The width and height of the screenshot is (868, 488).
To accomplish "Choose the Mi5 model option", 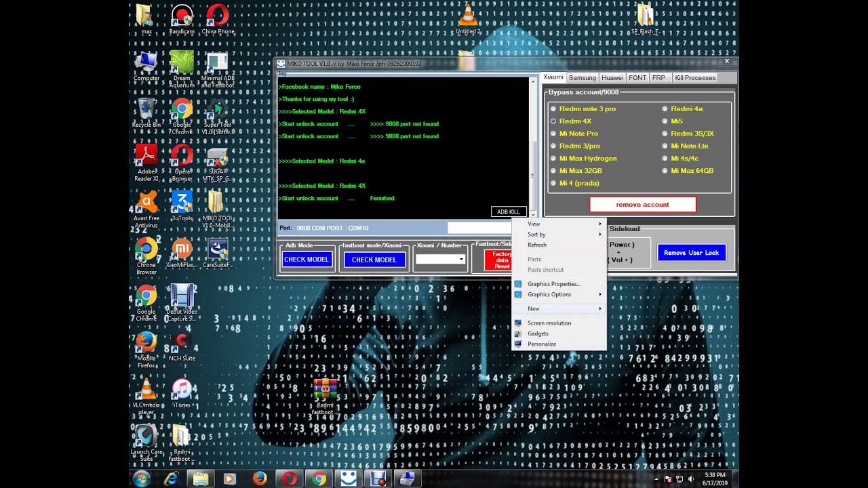I will pyautogui.click(x=672, y=121).
